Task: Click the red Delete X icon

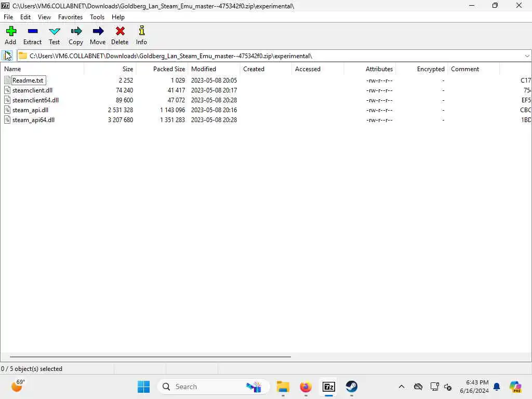Action: (120, 31)
